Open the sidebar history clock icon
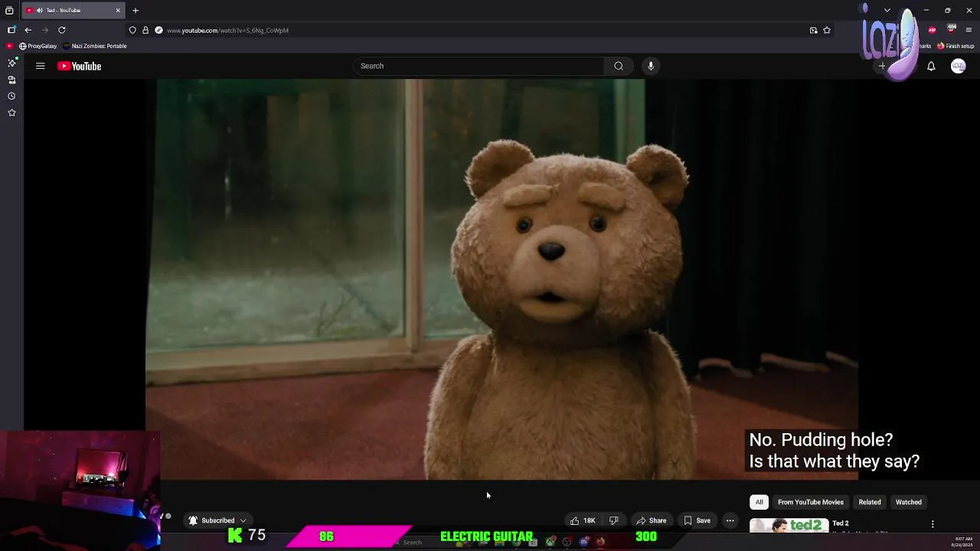Screen dimensions: 980x551 tap(11, 96)
